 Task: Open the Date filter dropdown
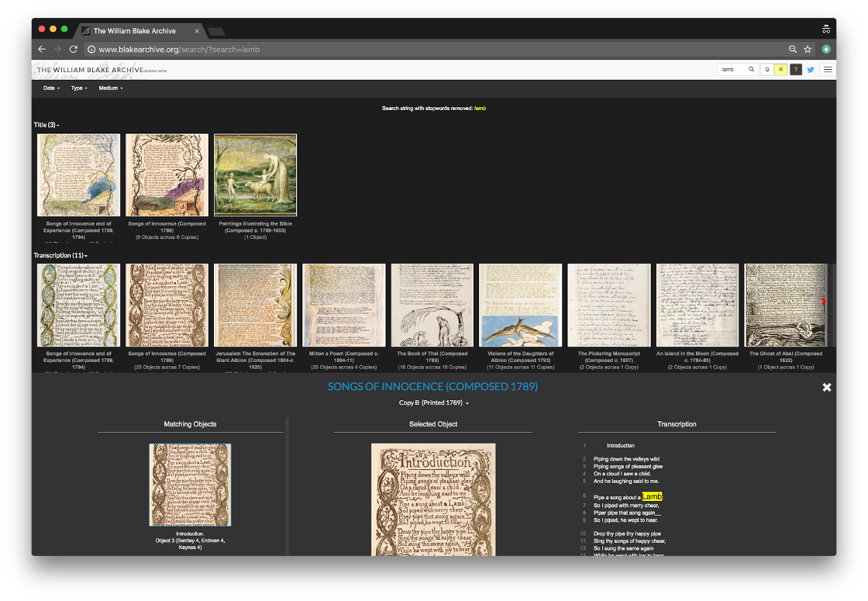(x=51, y=88)
